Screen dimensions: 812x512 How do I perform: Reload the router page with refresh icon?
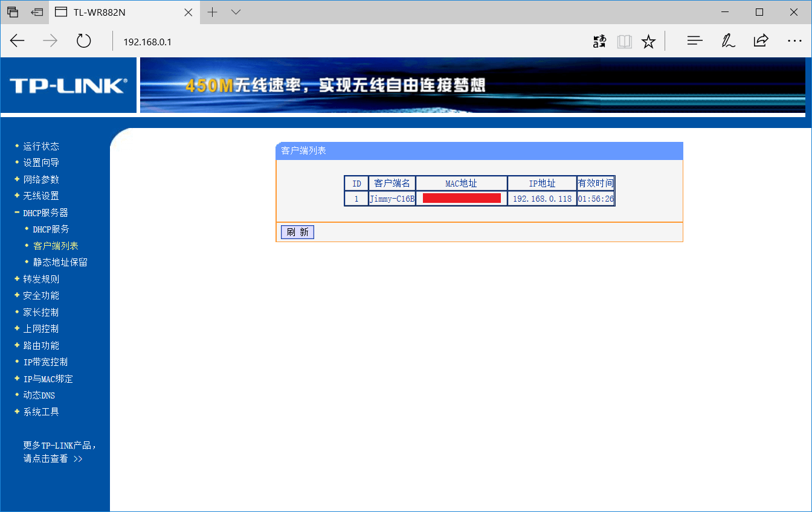83,40
